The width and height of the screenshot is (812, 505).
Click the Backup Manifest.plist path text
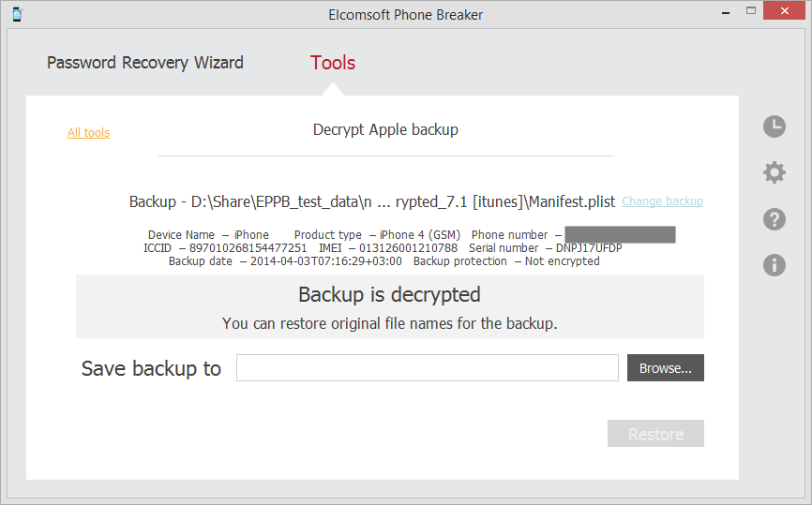[x=372, y=201]
